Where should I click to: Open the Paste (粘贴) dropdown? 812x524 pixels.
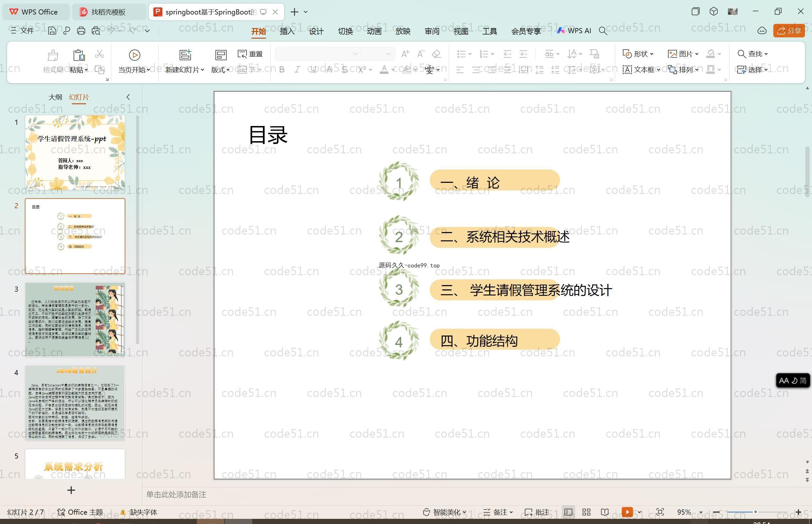pos(79,70)
